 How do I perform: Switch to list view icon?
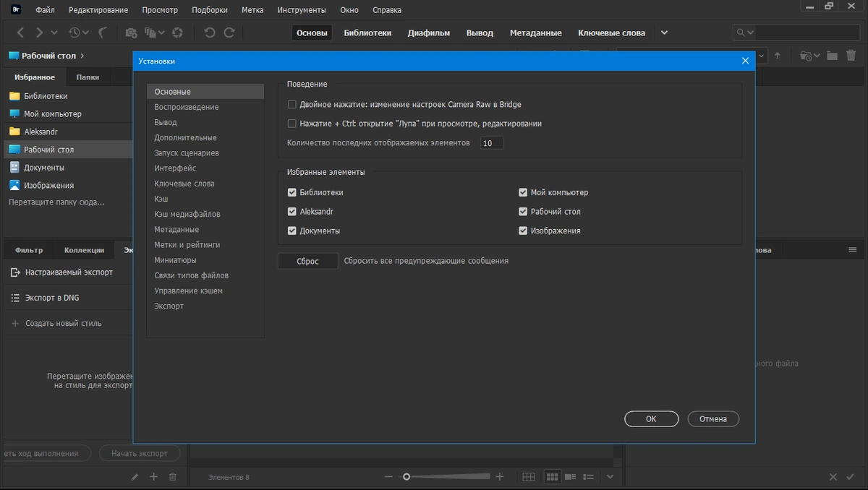(x=590, y=477)
